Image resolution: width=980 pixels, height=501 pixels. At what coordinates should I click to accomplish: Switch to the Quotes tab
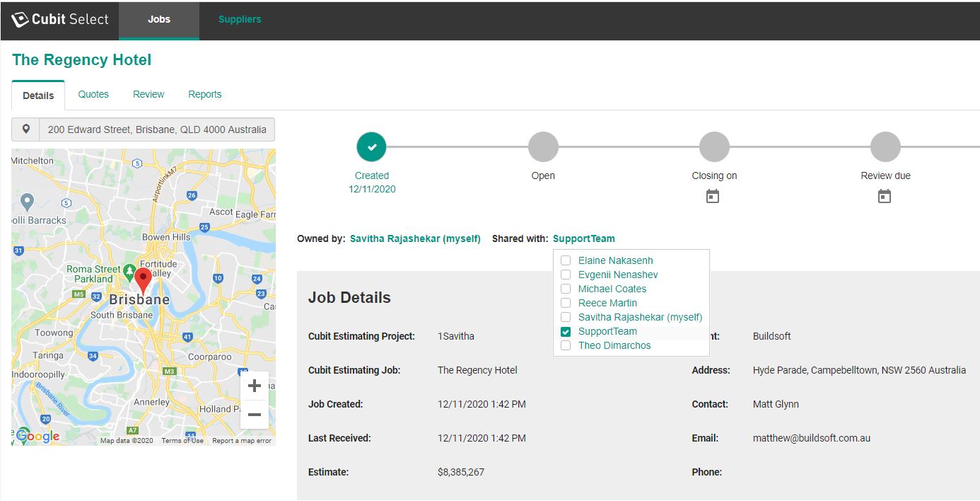pos(93,94)
